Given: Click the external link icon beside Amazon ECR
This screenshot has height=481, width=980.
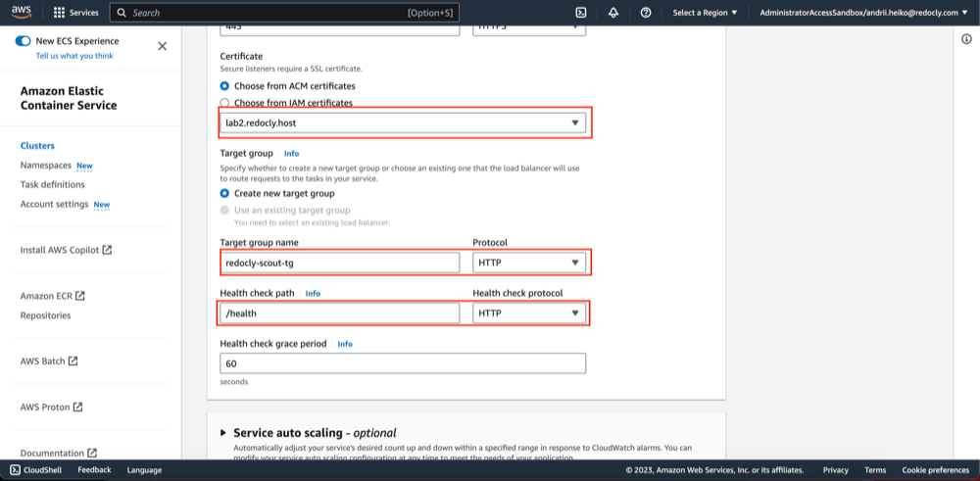Looking at the screenshot, I should pyautogui.click(x=80, y=296).
